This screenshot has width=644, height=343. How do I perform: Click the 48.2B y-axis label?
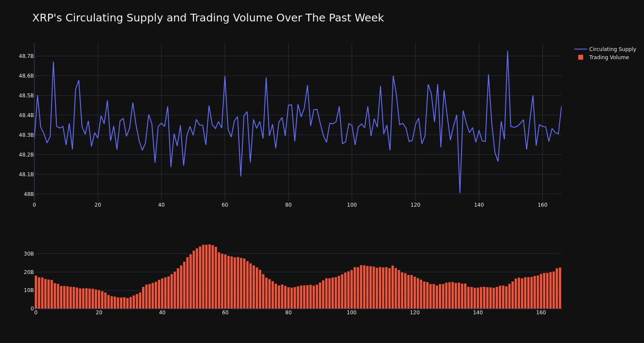pos(26,155)
